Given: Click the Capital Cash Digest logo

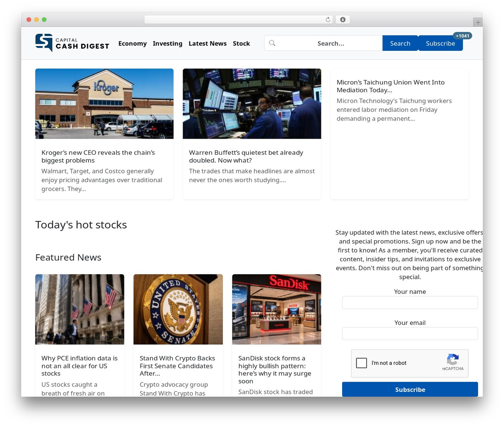Looking at the screenshot, I should (x=72, y=43).
